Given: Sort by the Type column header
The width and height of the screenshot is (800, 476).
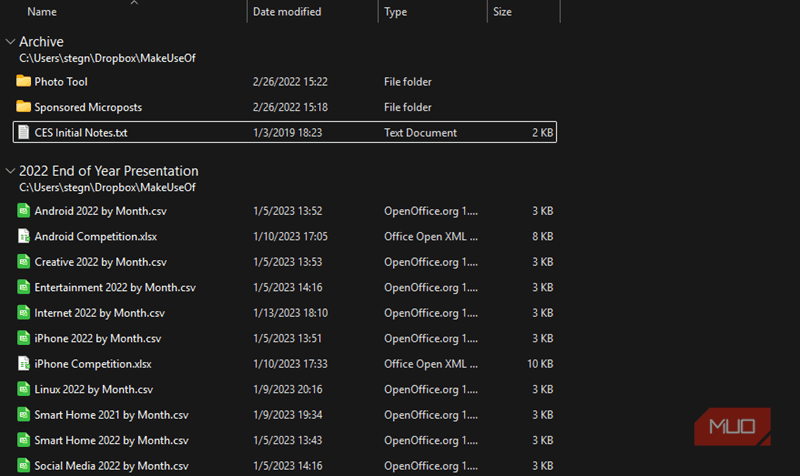Looking at the screenshot, I should pyautogui.click(x=395, y=12).
